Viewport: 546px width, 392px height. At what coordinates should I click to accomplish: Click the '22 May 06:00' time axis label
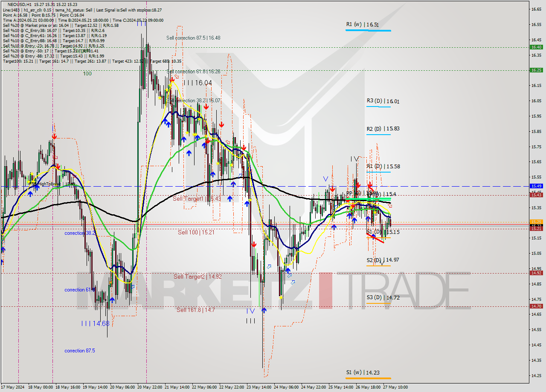click(205, 387)
